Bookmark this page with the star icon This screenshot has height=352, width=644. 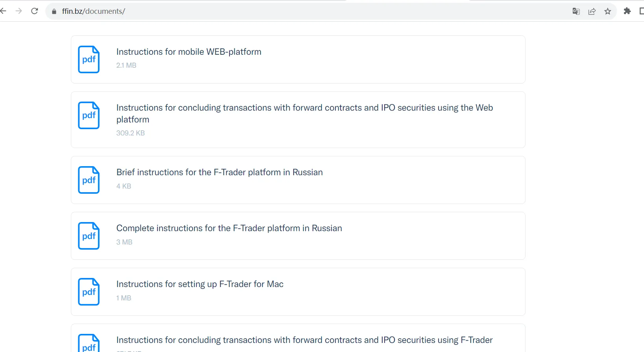click(608, 11)
